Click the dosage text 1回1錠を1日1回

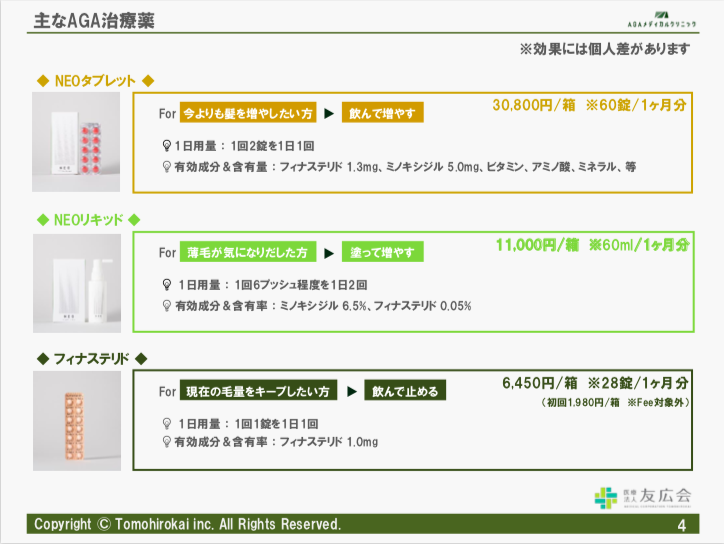pyautogui.click(x=276, y=423)
